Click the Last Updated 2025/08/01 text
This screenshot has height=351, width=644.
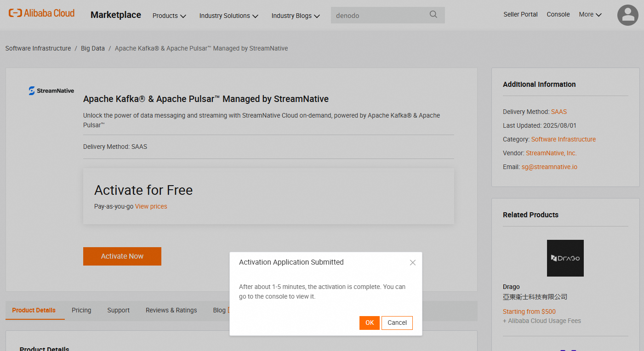click(540, 125)
